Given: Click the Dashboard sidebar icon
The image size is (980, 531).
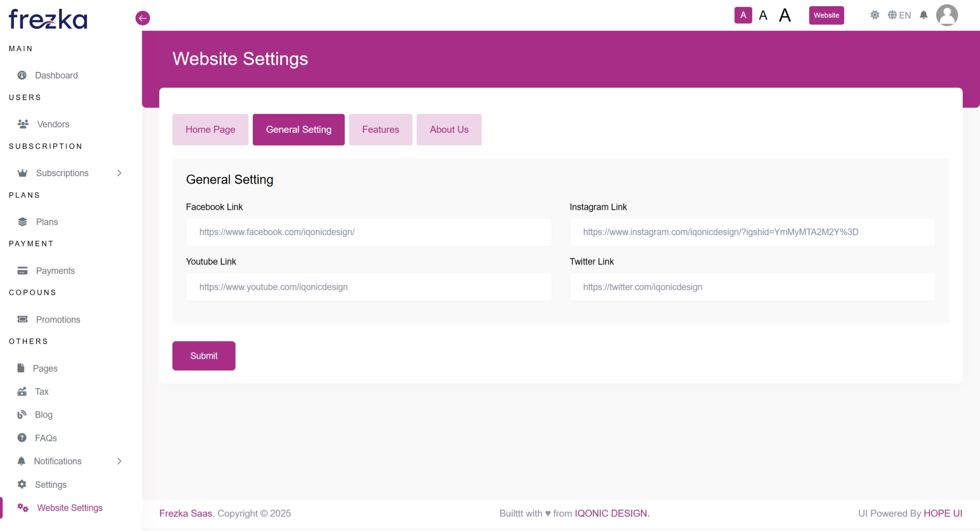Looking at the screenshot, I should pos(22,75).
